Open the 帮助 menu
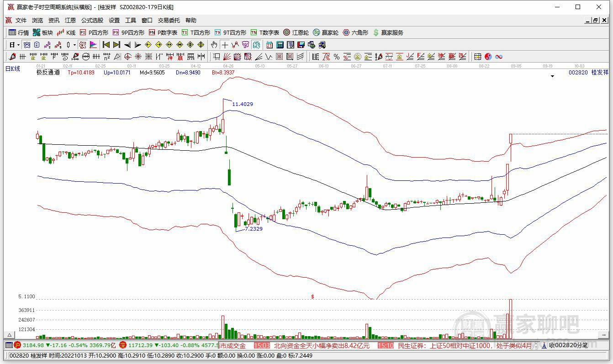Viewport: 613px width, 364px height. pyautogui.click(x=191, y=21)
